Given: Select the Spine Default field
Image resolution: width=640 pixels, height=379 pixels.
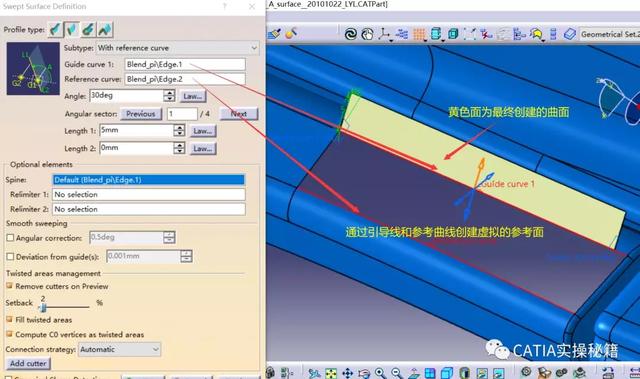Looking at the screenshot, I should pyautogui.click(x=149, y=180).
